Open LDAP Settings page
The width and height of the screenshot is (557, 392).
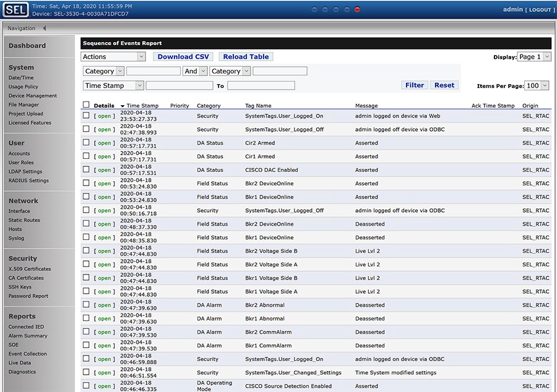pyautogui.click(x=25, y=172)
